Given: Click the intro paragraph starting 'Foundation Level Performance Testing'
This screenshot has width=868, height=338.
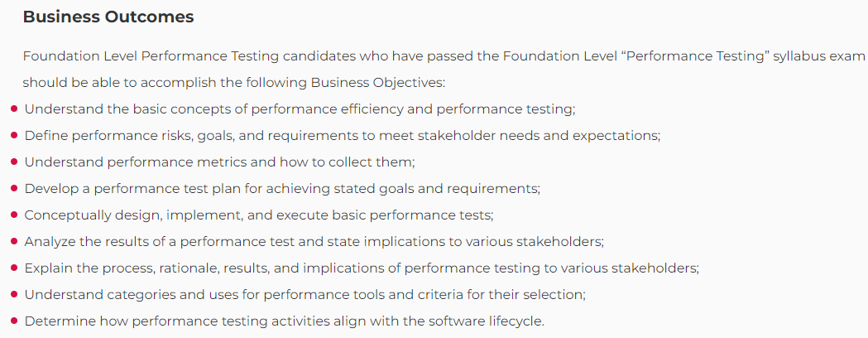Looking at the screenshot, I should click(x=444, y=70).
